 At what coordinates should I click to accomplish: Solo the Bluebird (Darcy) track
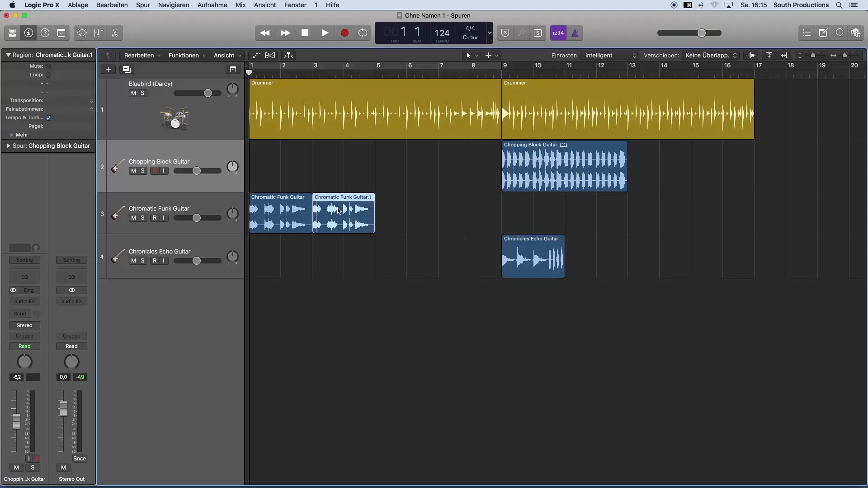coord(142,93)
